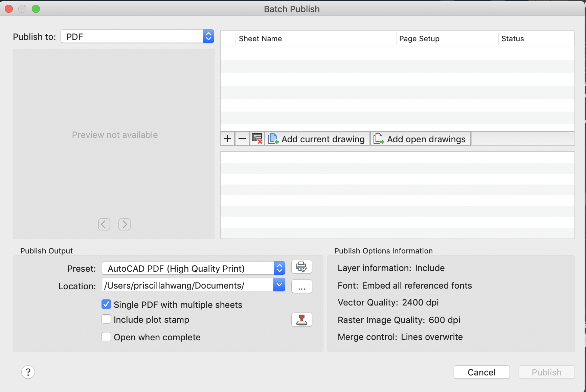Open plot stamp settings via the stamp icon
586x392 pixels.
pos(301,320)
